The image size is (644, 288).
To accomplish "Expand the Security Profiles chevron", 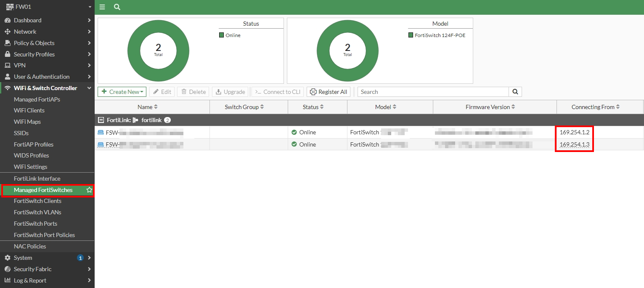I will coord(89,54).
